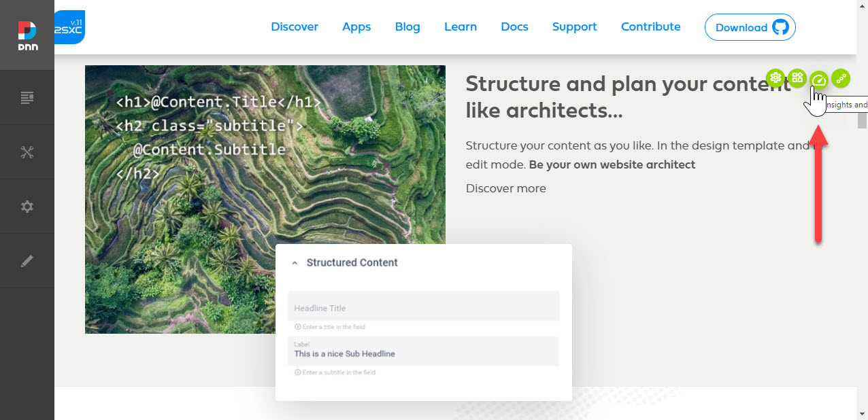
Task: Open the Content list icon in DNN sidebar
Action: [x=27, y=98]
